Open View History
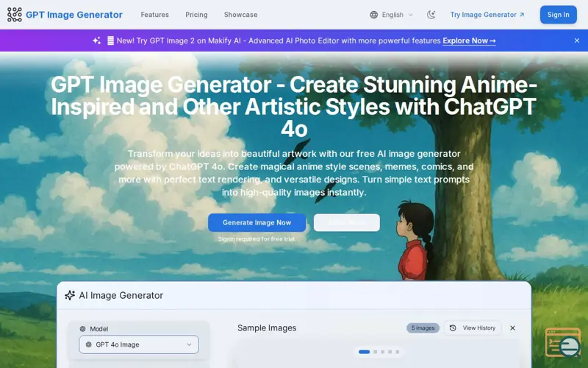The image size is (588, 368). tap(473, 328)
